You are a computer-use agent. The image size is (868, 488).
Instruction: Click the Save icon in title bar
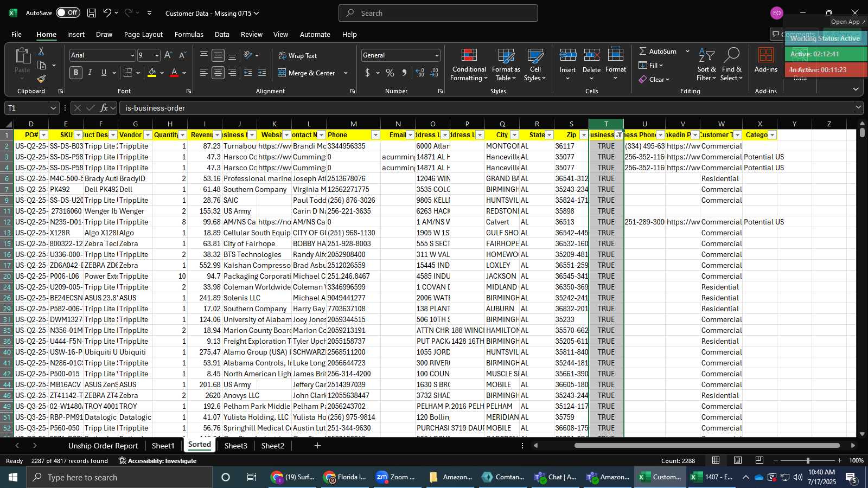[92, 13]
